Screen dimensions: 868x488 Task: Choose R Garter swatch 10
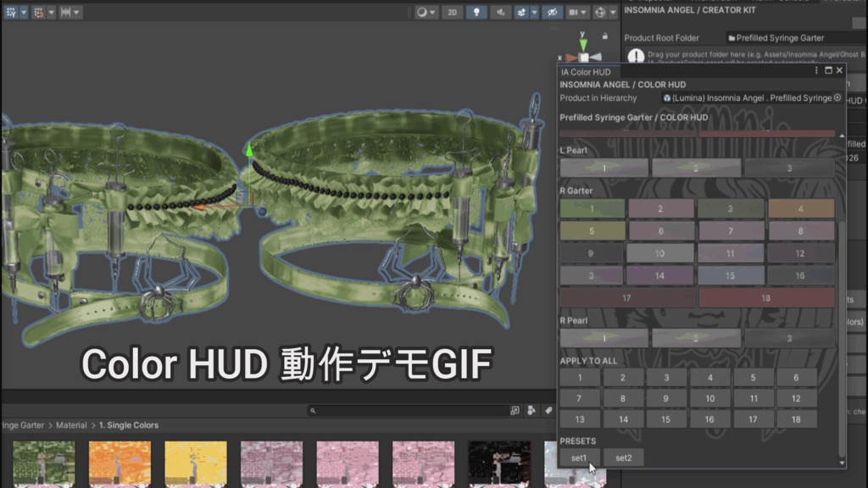(659, 252)
